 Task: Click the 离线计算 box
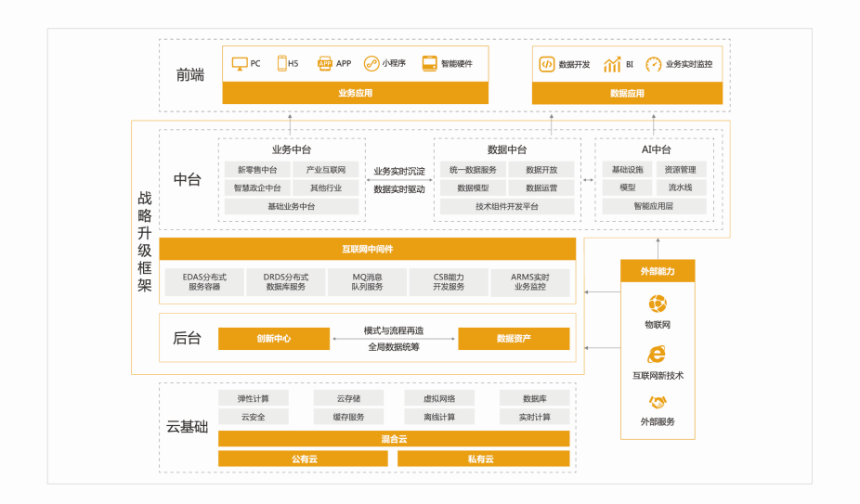(439, 417)
